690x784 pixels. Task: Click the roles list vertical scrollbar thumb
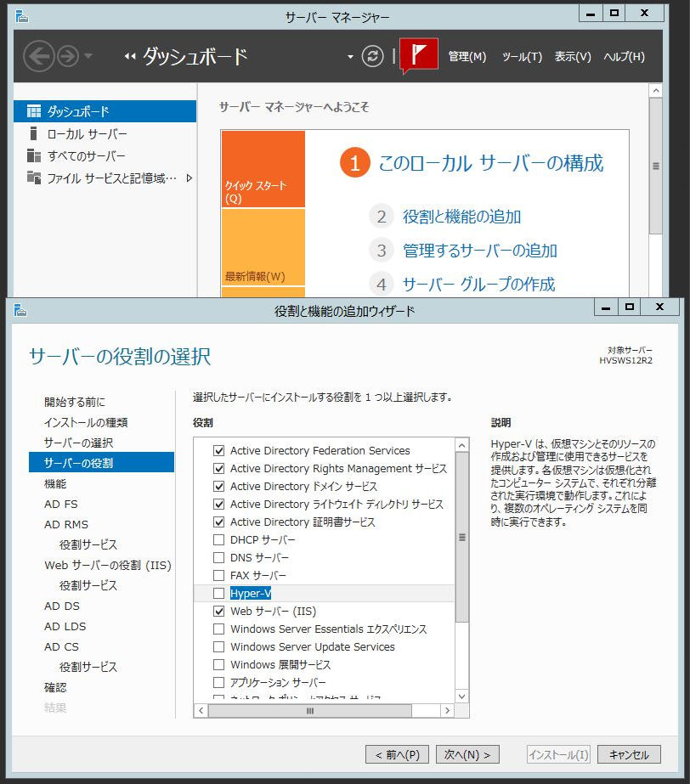pyautogui.click(x=461, y=538)
